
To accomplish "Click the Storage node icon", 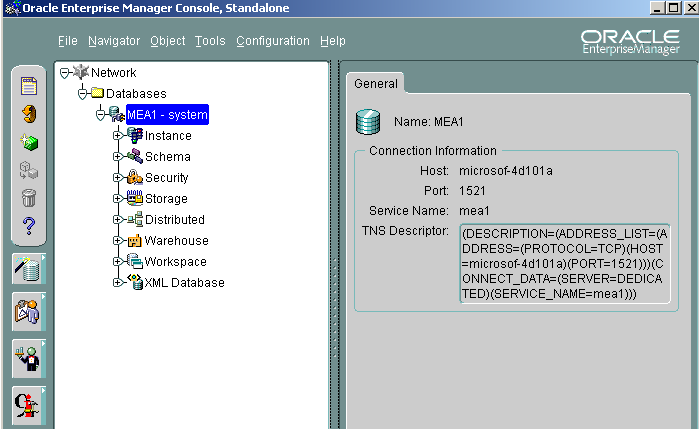I will [x=135, y=198].
